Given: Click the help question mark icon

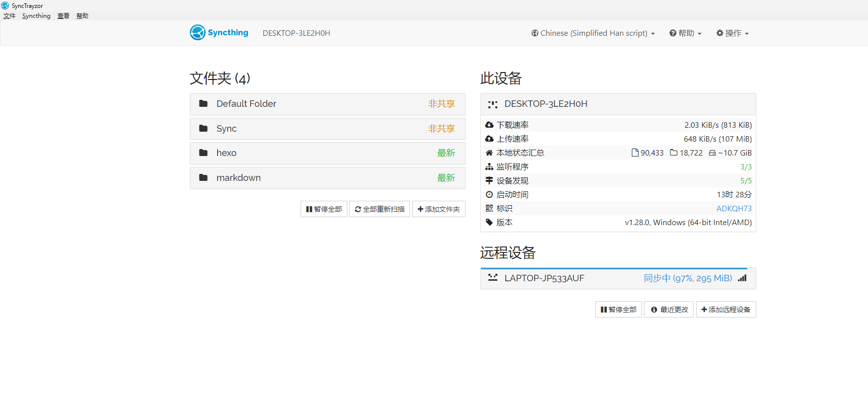Looking at the screenshot, I should click(x=673, y=33).
